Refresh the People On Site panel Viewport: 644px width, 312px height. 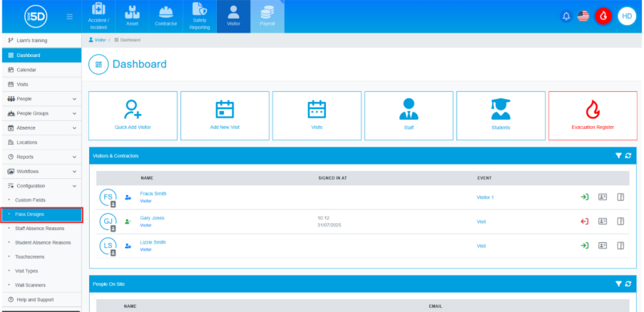(x=628, y=284)
